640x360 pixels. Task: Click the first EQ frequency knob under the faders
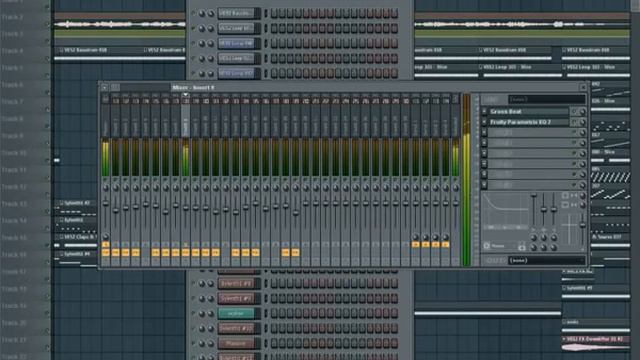pos(533,238)
